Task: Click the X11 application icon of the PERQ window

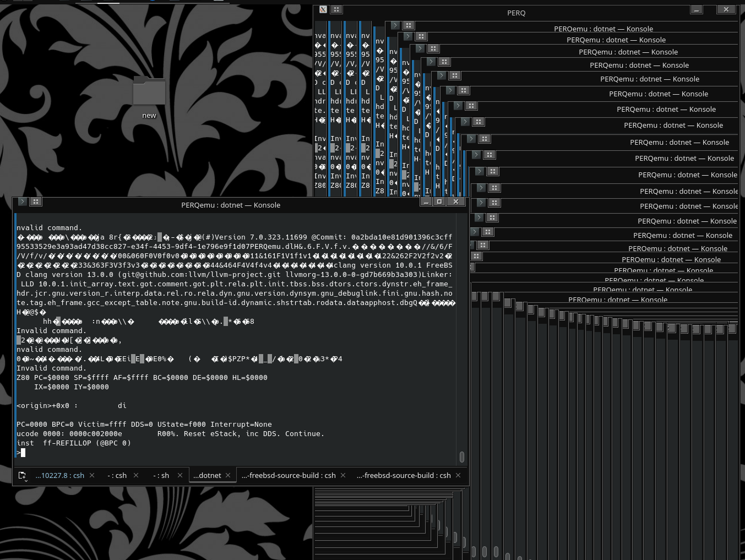Action: point(323,9)
